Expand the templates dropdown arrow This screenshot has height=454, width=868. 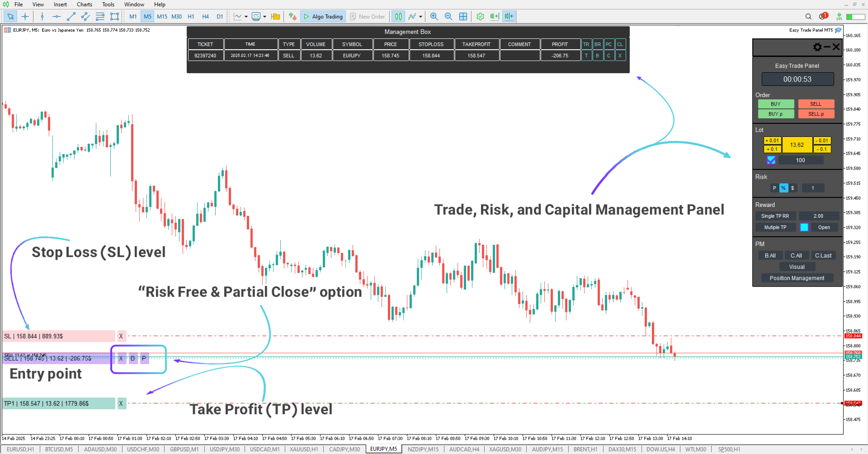(265, 17)
